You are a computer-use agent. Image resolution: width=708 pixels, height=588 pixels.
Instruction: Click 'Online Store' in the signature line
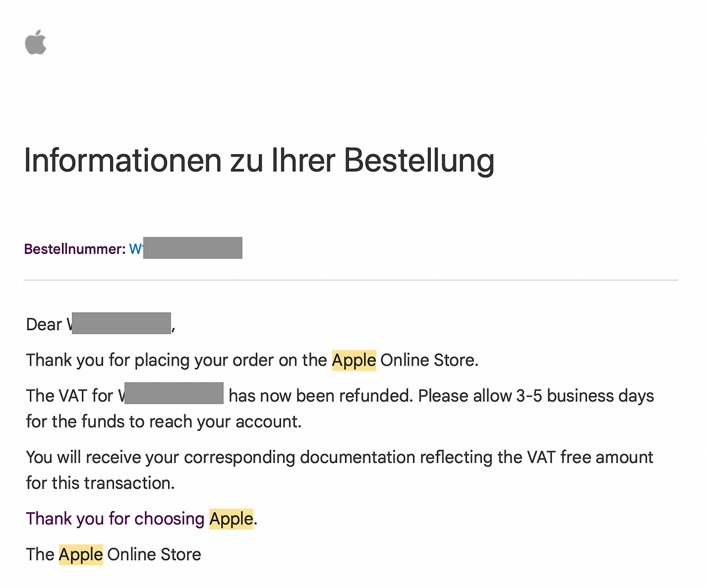(x=154, y=554)
